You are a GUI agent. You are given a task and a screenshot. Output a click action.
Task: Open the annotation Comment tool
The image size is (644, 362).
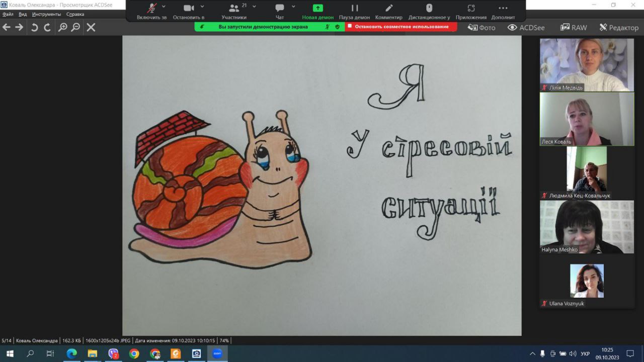click(x=388, y=9)
